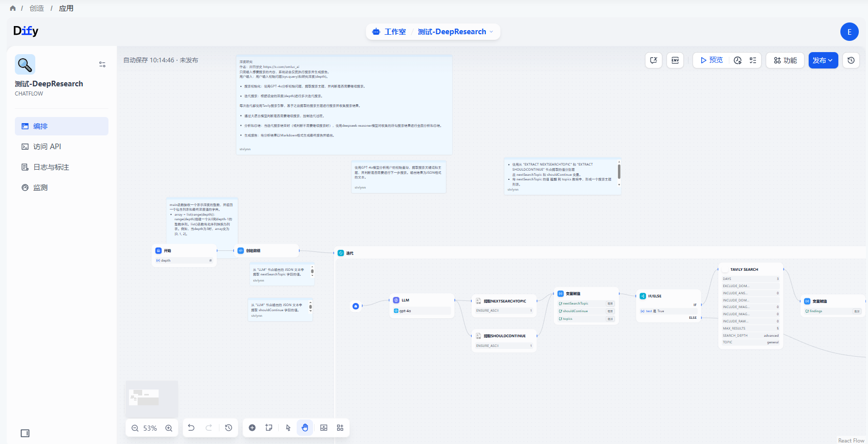This screenshot has height=444, width=868.
Task: Click the iteration start home node
Action: tap(356, 306)
